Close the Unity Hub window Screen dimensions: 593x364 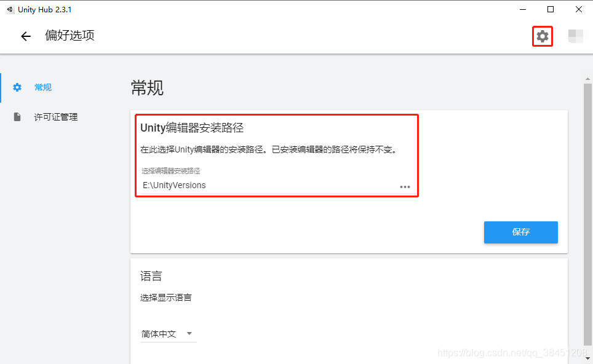[579, 9]
